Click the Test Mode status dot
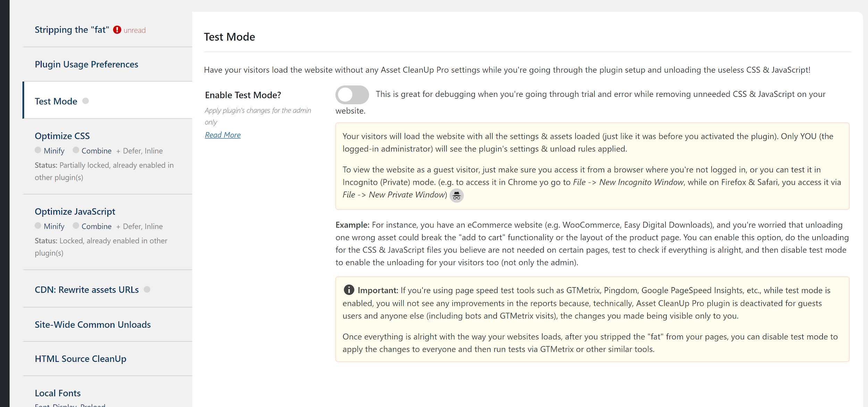The image size is (868, 407). coord(86,101)
